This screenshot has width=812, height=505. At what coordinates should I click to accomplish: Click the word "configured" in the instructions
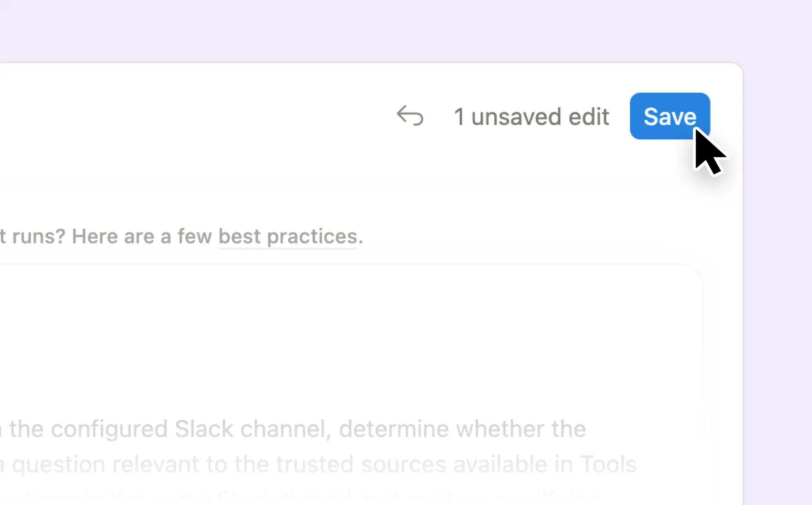[x=109, y=429]
